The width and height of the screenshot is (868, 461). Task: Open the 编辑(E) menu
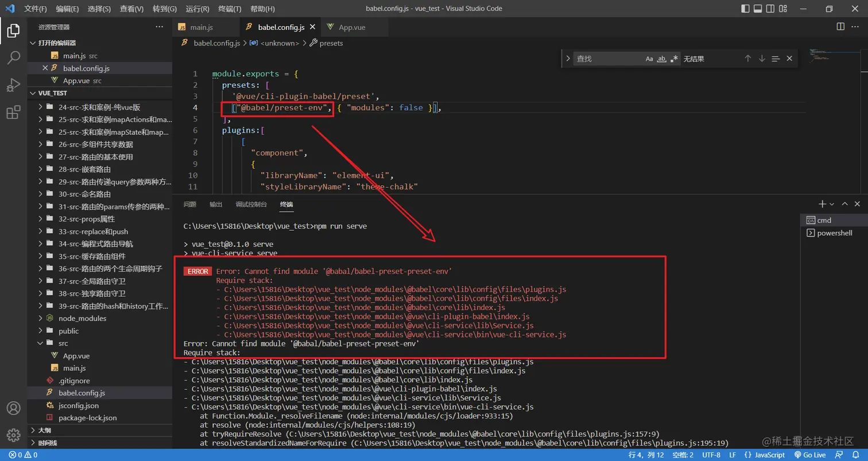pyautogui.click(x=68, y=9)
